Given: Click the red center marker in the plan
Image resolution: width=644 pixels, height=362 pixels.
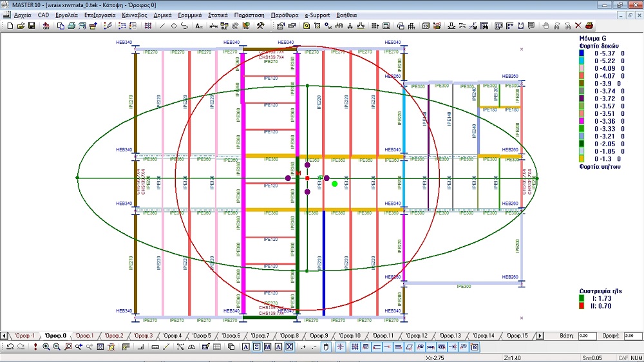Looking at the screenshot, I should [x=307, y=178].
